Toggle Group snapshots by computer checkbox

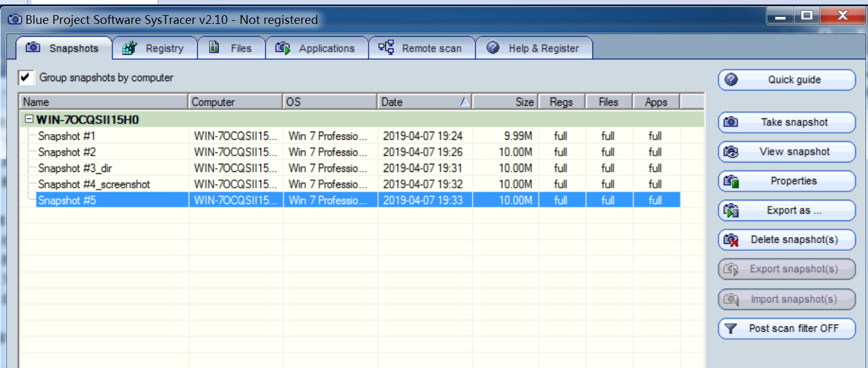(x=26, y=78)
